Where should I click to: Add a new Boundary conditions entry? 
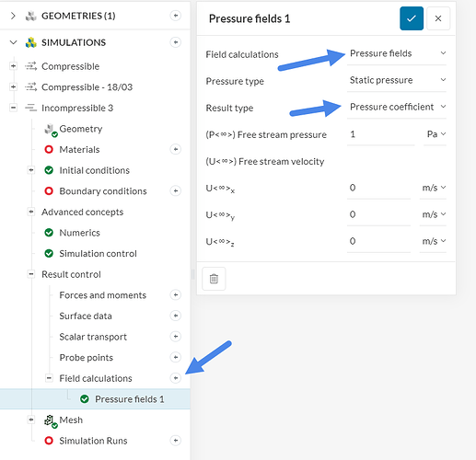[x=176, y=190]
